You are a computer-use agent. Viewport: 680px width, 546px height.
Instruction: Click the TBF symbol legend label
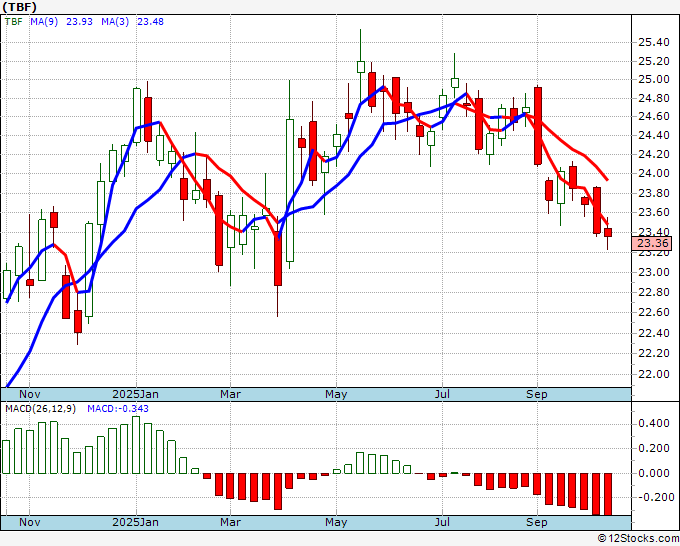pos(14,21)
